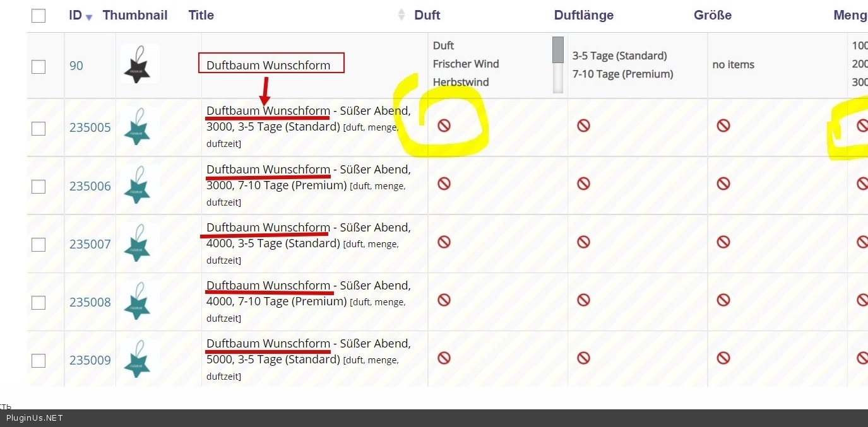Image resolution: width=868 pixels, height=427 pixels.
Task: Open product ID 90 link
Action: [76, 66]
